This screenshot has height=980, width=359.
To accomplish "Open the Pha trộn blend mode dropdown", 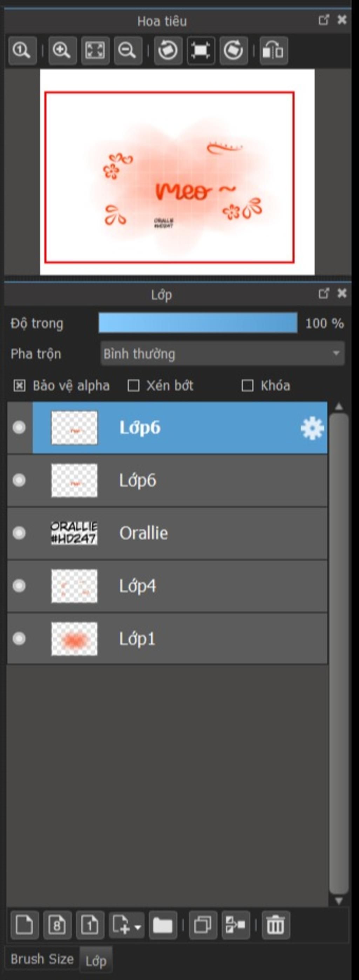I will point(223,353).
